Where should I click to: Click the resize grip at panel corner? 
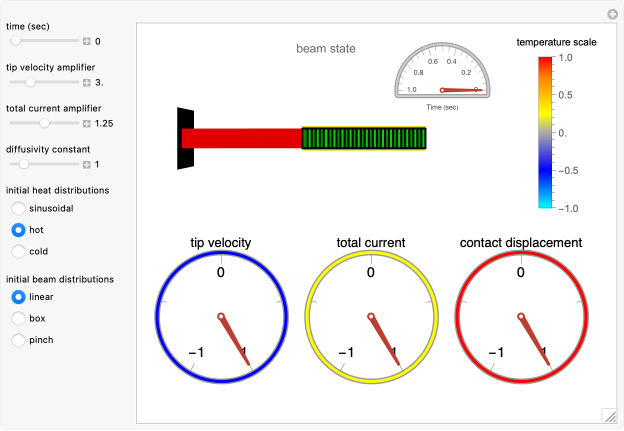(609, 415)
